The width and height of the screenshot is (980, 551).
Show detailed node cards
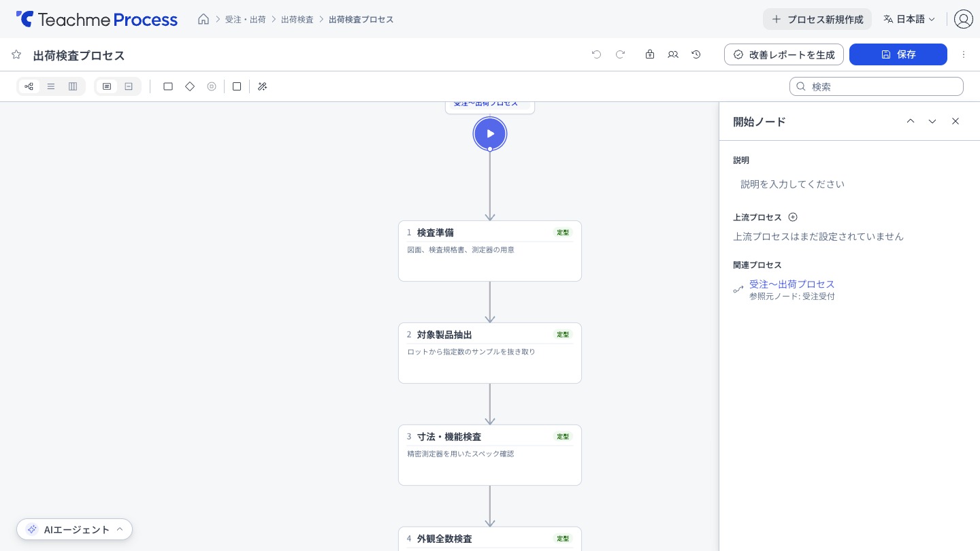(107, 86)
